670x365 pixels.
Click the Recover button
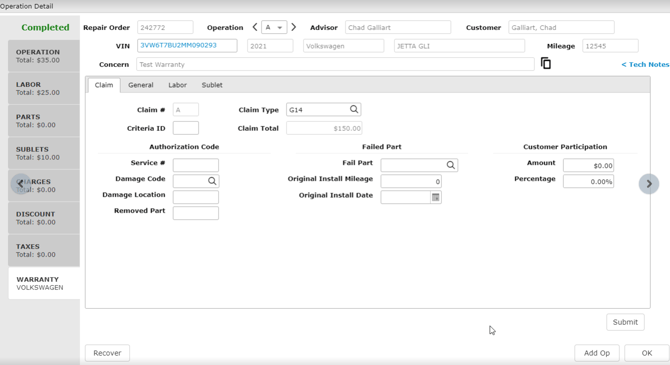[x=107, y=353]
